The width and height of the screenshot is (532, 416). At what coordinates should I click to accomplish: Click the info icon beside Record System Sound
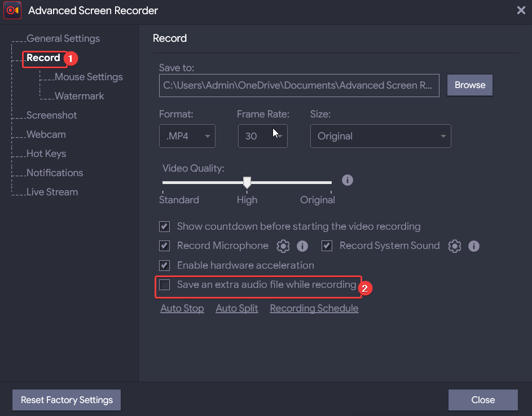(474, 246)
